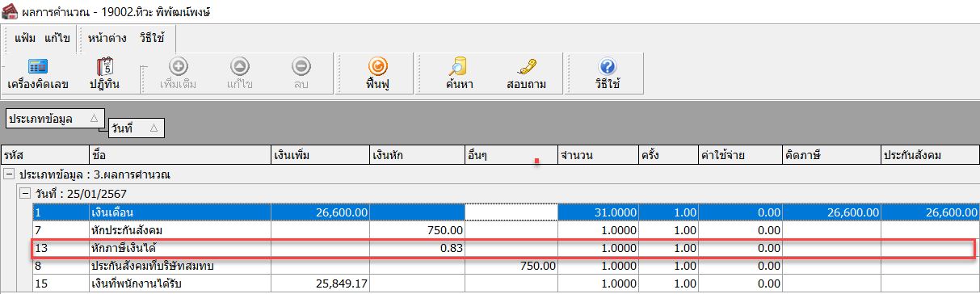
Task: Open the search (ค้นหา) tool
Action: pos(460,73)
